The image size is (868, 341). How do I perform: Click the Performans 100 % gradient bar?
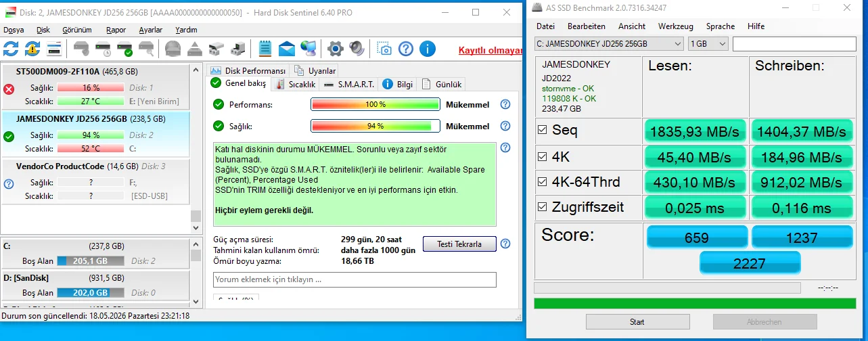[x=375, y=104]
